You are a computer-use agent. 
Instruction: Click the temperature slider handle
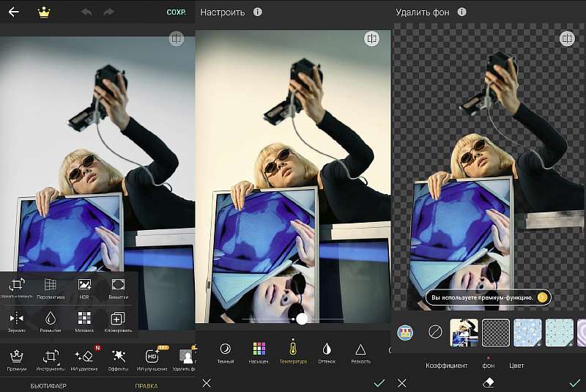[x=301, y=319]
